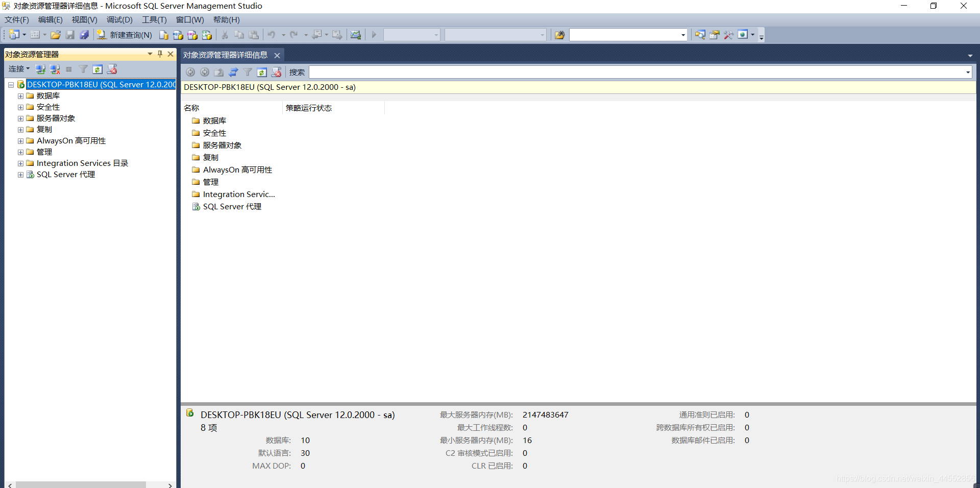
Task: Expand the 数据库 tree node
Action: [x=20, y=96]
